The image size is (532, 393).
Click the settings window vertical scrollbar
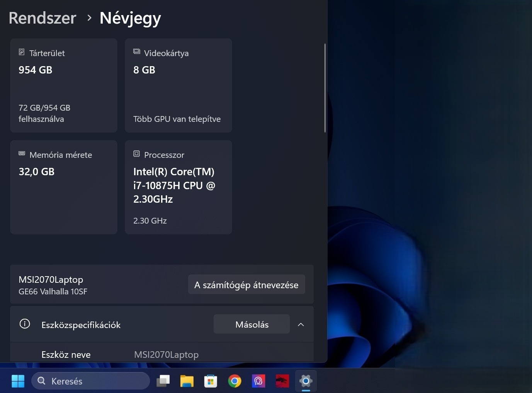tap(325, 88)
